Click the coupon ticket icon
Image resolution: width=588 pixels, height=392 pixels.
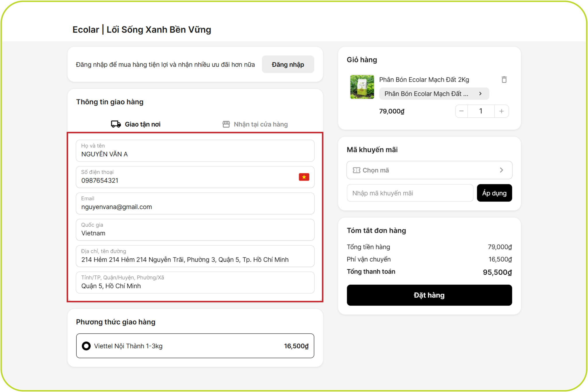pyautogui.click(x=356, y=170)
